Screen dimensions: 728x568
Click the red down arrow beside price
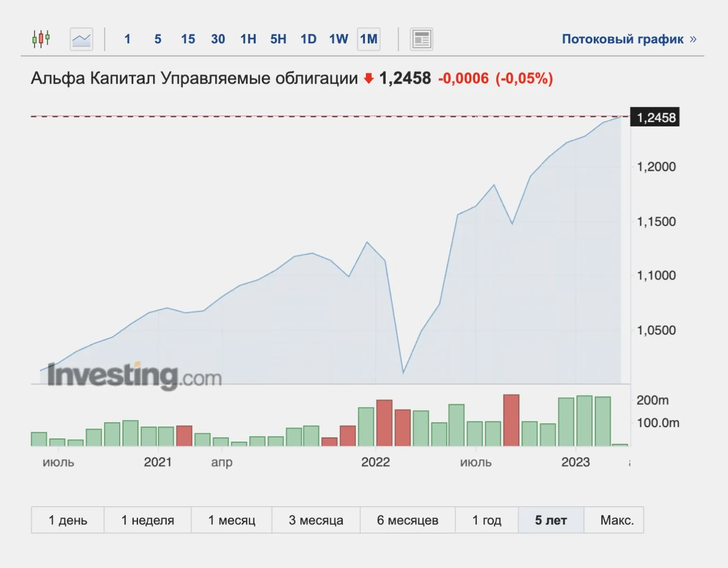[x=369, y=79]
